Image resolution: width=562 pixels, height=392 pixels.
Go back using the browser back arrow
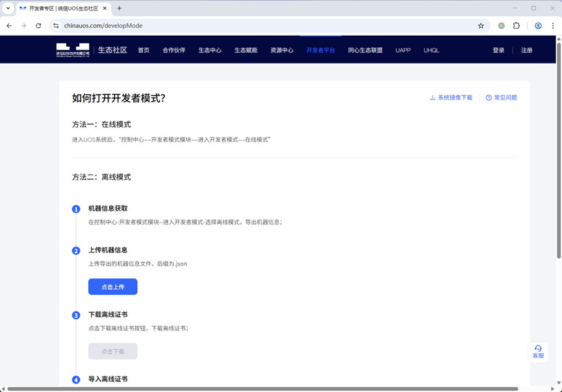(x=8, y=26)
